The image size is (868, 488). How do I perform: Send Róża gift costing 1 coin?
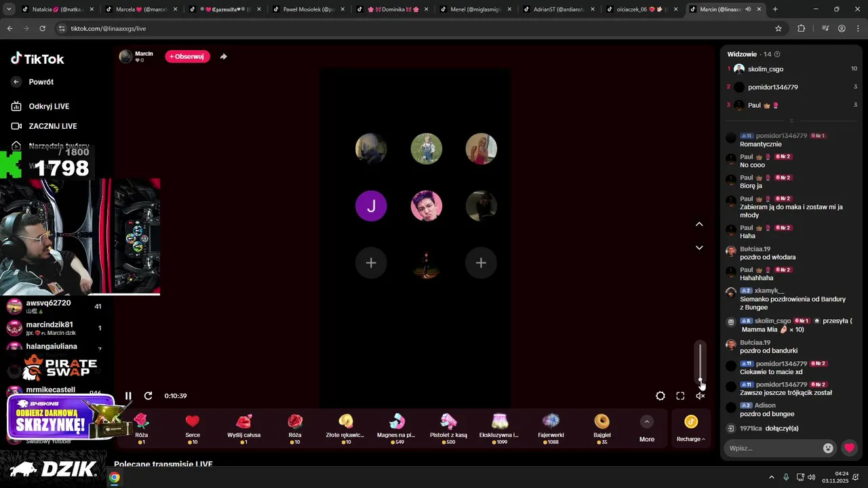click(x=142, y=428)
